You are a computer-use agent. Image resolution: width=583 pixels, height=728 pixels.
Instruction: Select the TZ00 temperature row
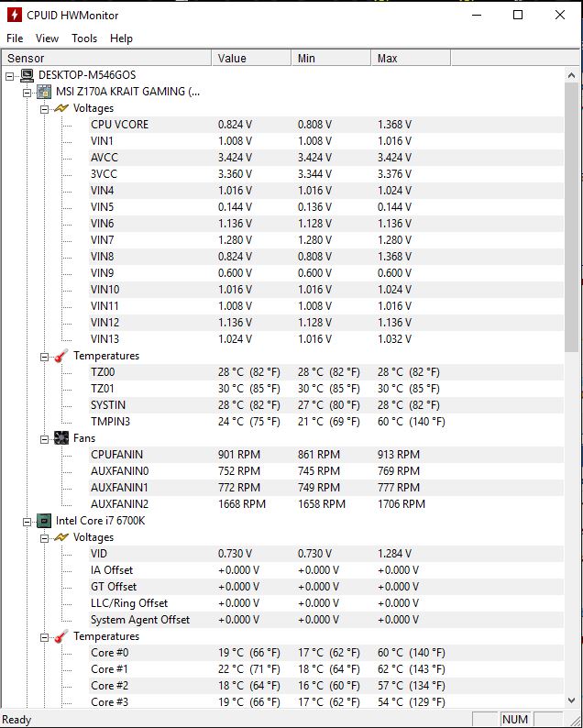(326, 372)
